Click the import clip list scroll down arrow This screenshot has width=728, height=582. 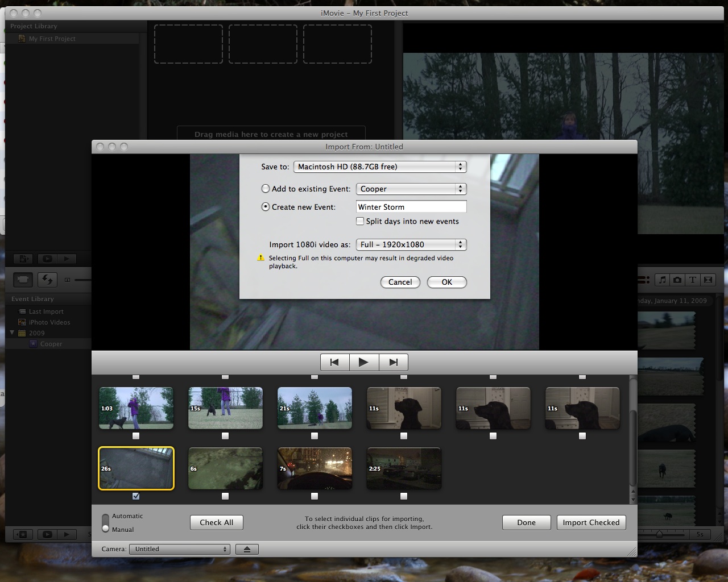coord(633,500)
